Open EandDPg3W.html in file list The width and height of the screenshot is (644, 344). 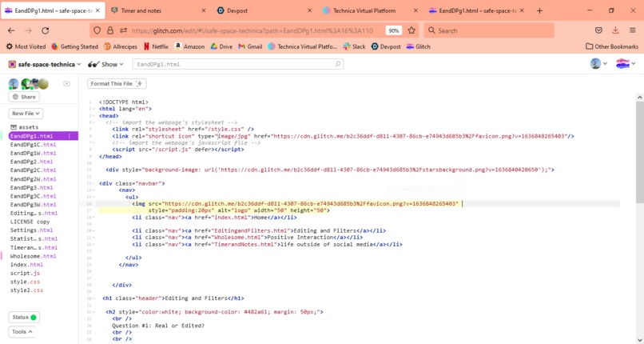34,205
